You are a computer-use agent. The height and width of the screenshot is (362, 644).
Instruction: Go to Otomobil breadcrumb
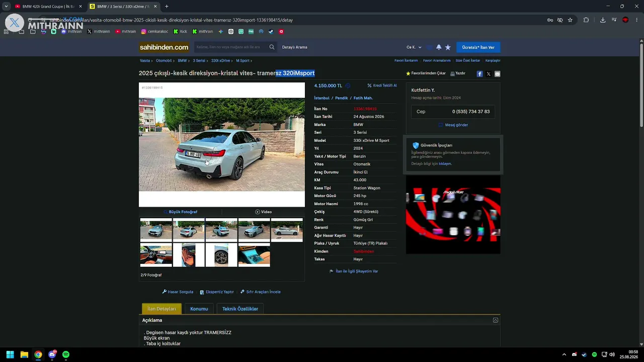(164, 60)
